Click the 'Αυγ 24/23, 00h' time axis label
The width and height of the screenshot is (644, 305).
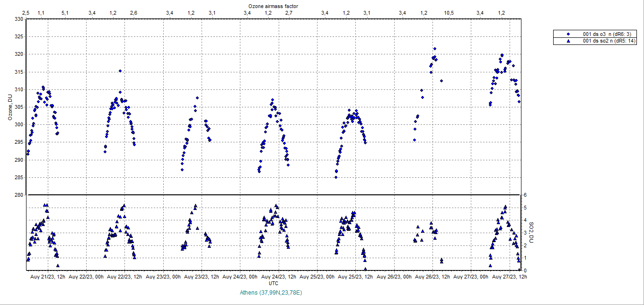point(240,277)
